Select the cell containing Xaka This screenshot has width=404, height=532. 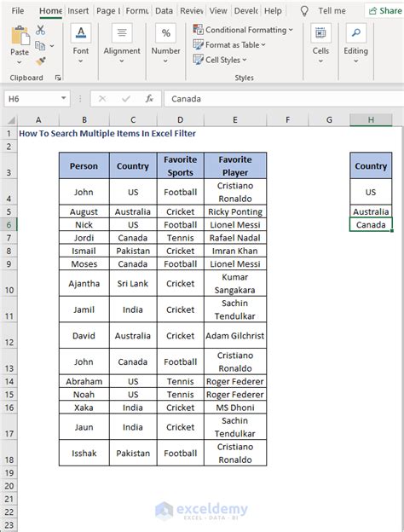84,408
